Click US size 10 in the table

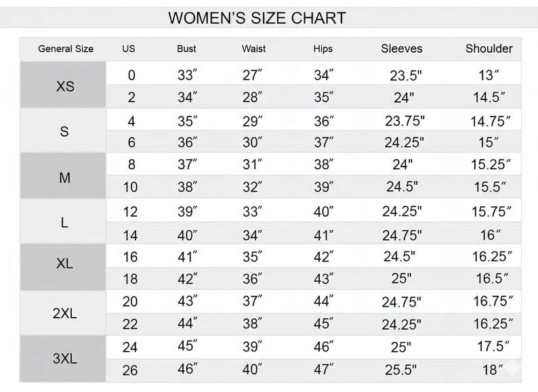click(x=130, y=187)
